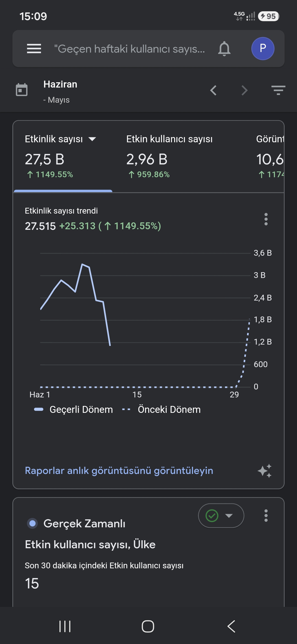297x644 pixels.
Task: Tap the Android home navigation button
Action: 148,626
